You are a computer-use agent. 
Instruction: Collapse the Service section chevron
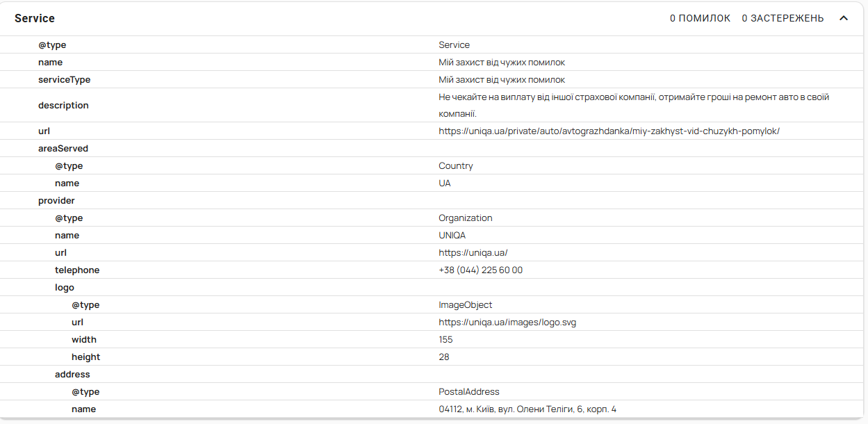pos(844,18)
